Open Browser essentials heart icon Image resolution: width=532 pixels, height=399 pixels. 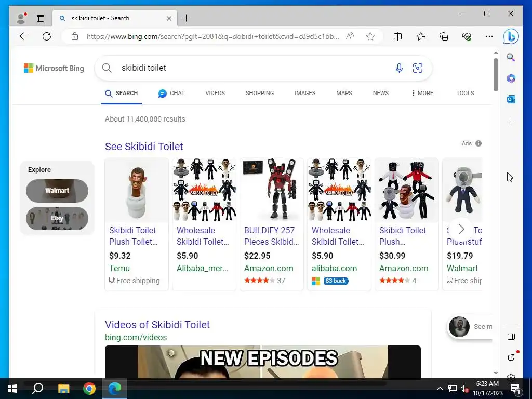[467, 36]
